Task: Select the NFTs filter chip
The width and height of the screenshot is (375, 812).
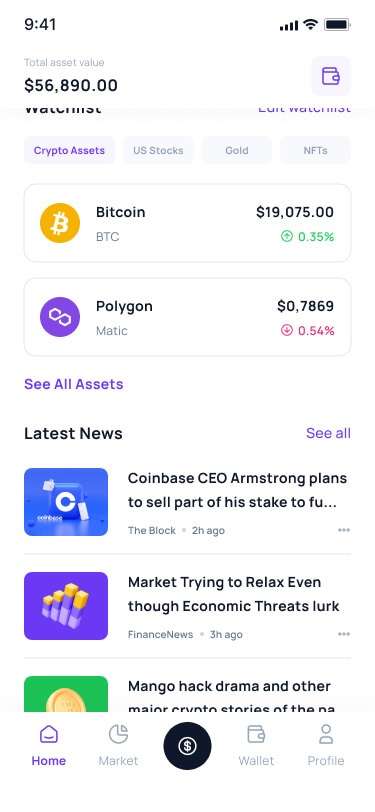Action: (315, 151)
